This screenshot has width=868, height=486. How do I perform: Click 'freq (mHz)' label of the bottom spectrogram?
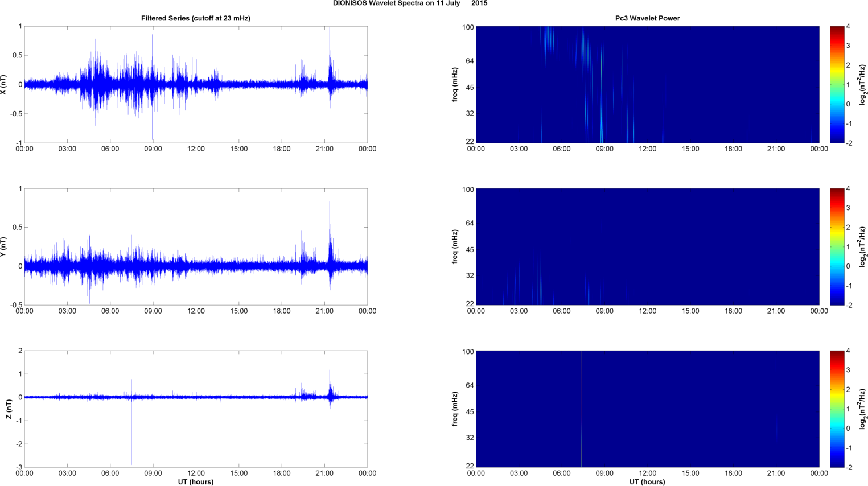tap(455, 409)
